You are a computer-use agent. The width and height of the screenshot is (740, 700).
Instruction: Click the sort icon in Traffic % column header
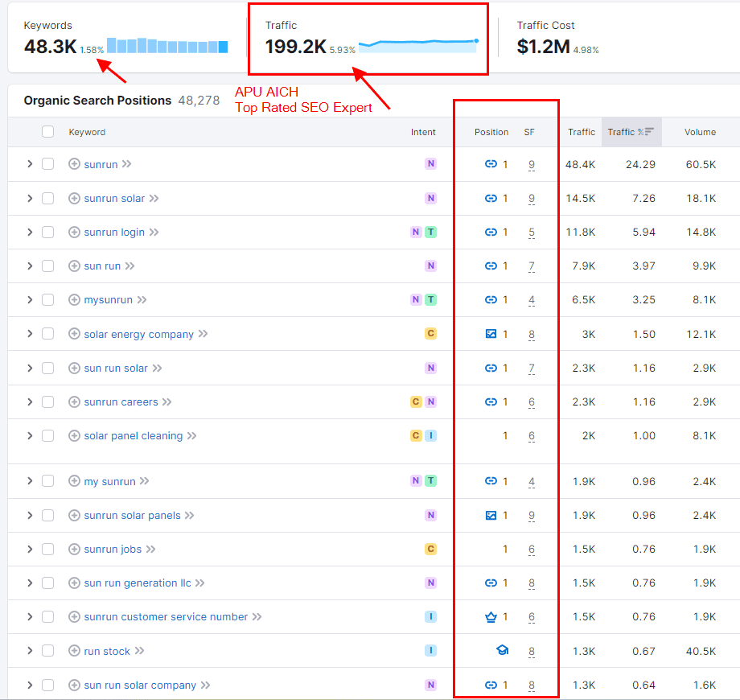[x=649, y=132]
